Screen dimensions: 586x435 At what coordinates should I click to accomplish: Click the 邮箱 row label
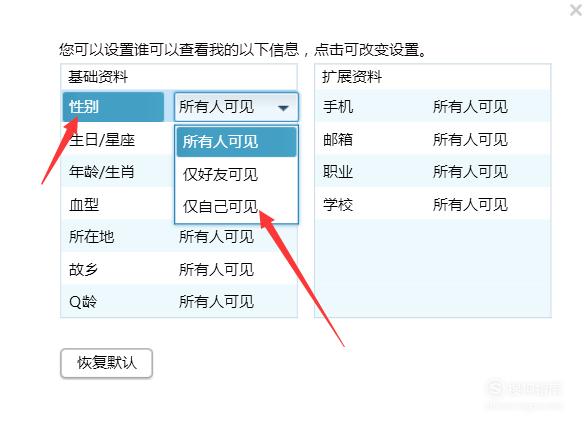click(x=338, y=140)
